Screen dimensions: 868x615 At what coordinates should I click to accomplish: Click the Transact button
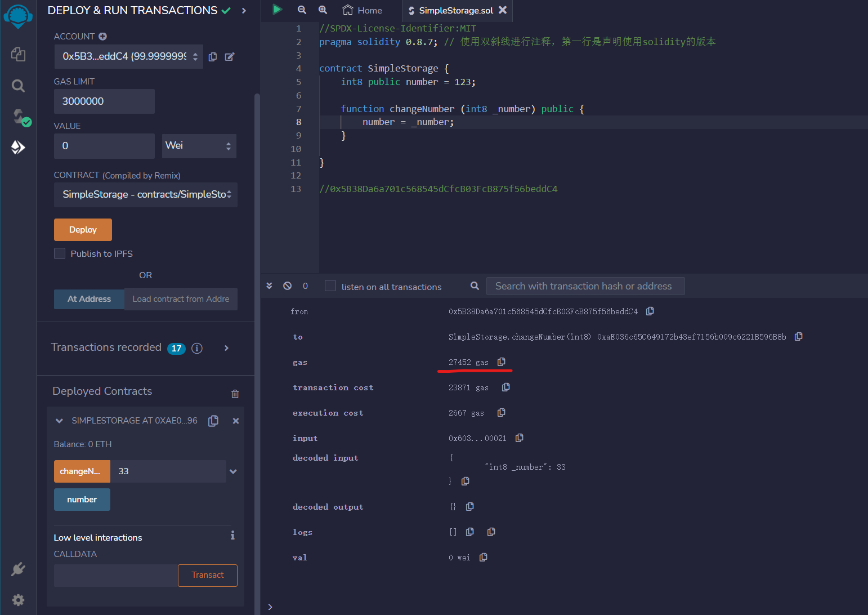pyautogui.click(x=208, y=575)
